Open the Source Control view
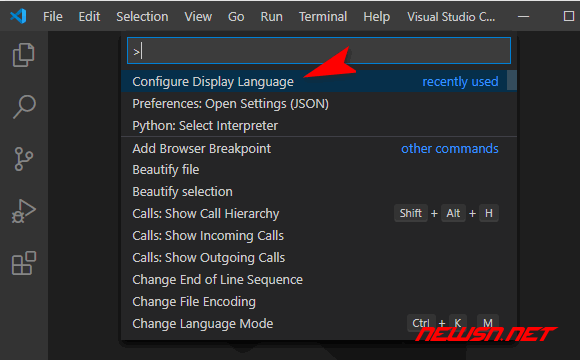This screenshot has height=360, width=580. 24,159
